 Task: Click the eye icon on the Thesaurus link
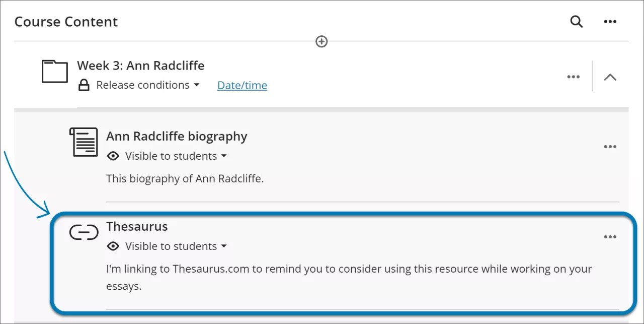coord(114,246)
